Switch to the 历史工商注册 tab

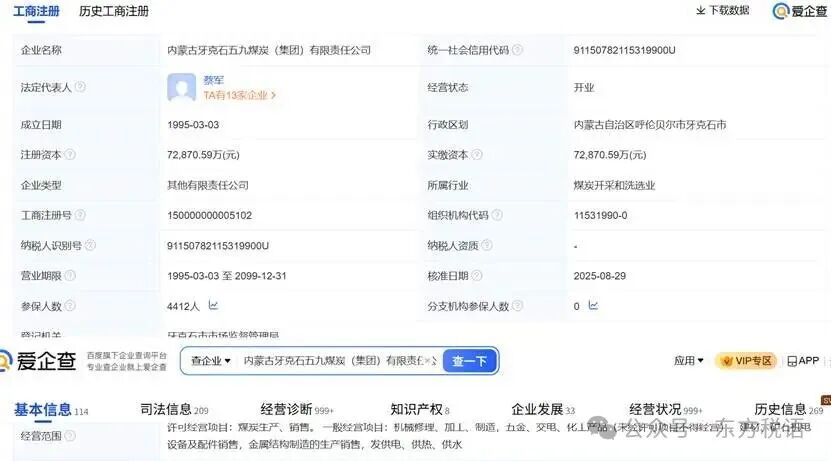pyautogui.click(x=114, y=11)
